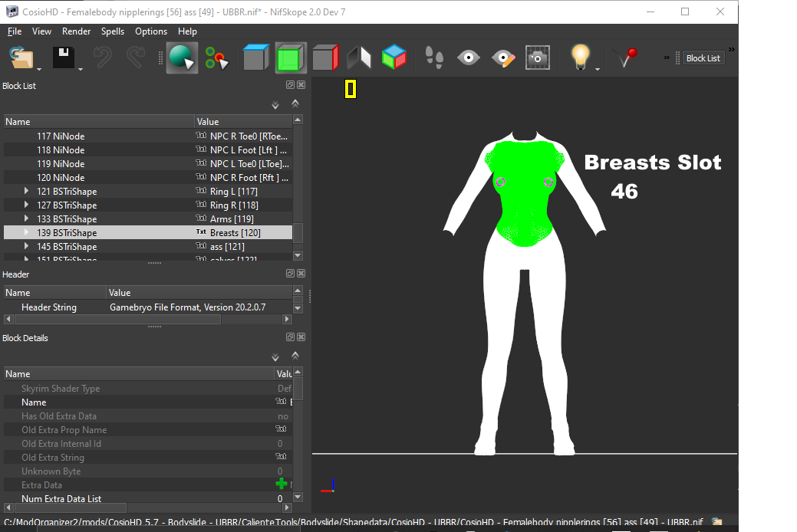
Task: Click the Save View eye-pencil icon
Action: click(x=503, y=58)
